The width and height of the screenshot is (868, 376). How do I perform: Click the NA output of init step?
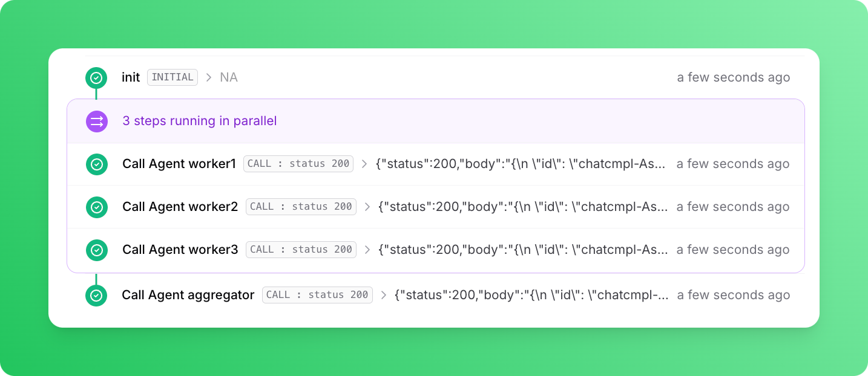[x=229, y=77]
